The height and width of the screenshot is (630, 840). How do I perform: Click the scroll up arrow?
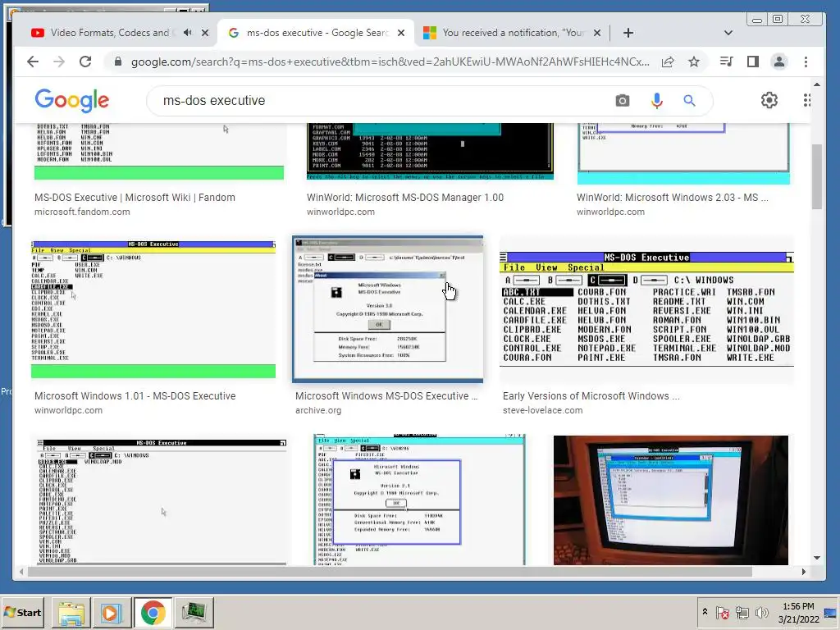coord(816,84)
